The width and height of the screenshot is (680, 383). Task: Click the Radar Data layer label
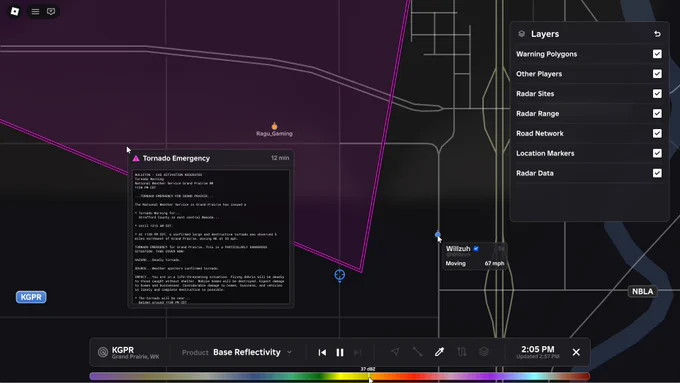click(x=535, y=173)
